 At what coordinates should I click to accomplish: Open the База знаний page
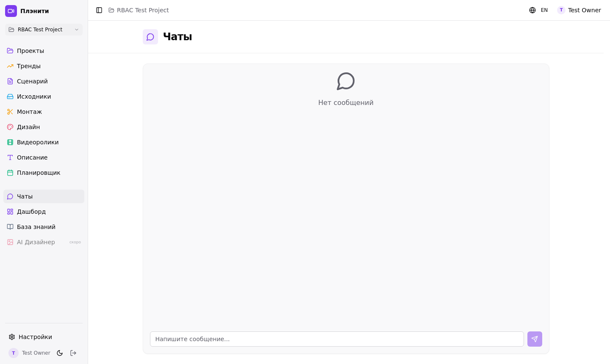[36, 227]
